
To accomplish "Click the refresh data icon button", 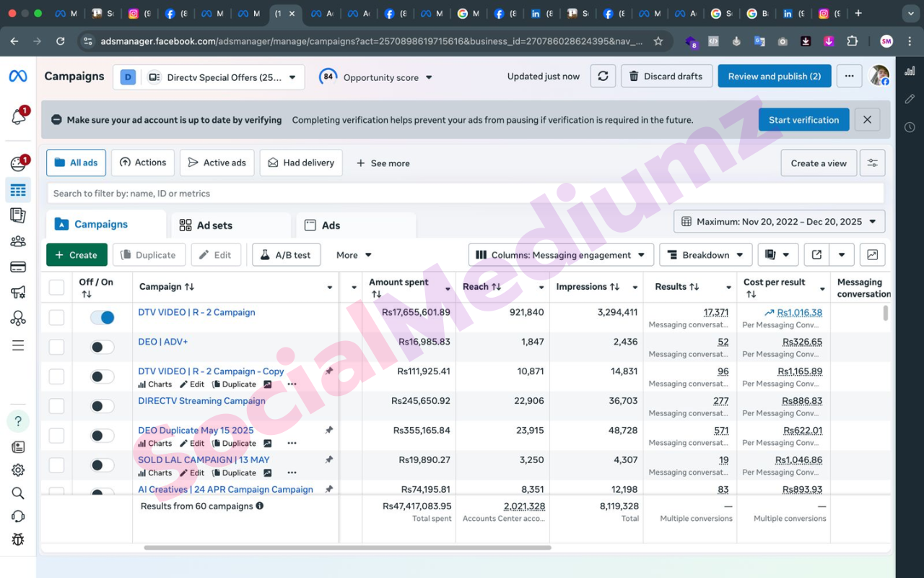I will tap(603, 77).
